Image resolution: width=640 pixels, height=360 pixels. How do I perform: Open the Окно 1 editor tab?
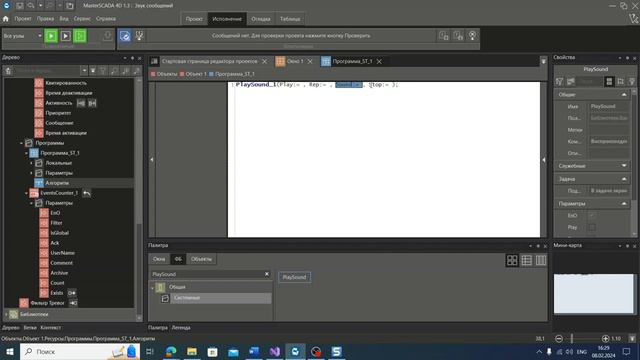295,61
